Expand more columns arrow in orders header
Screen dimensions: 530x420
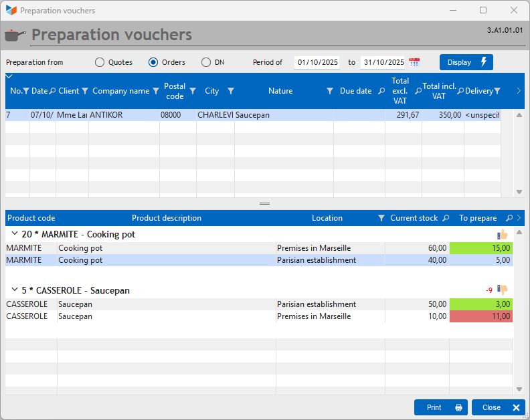519,90
